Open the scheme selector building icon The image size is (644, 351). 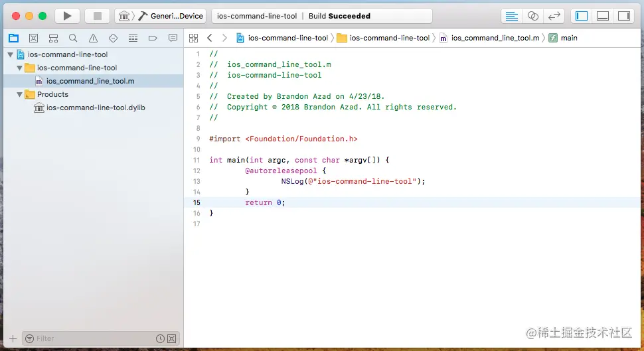pos(123,16)
